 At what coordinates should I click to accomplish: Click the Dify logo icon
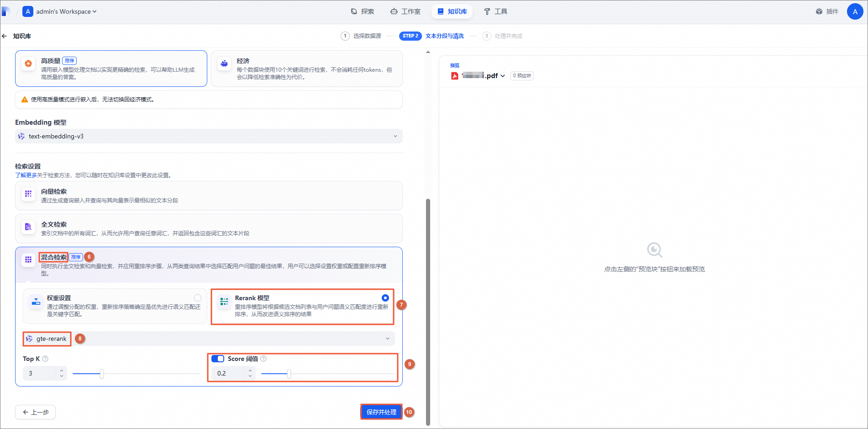coord(5,11)
